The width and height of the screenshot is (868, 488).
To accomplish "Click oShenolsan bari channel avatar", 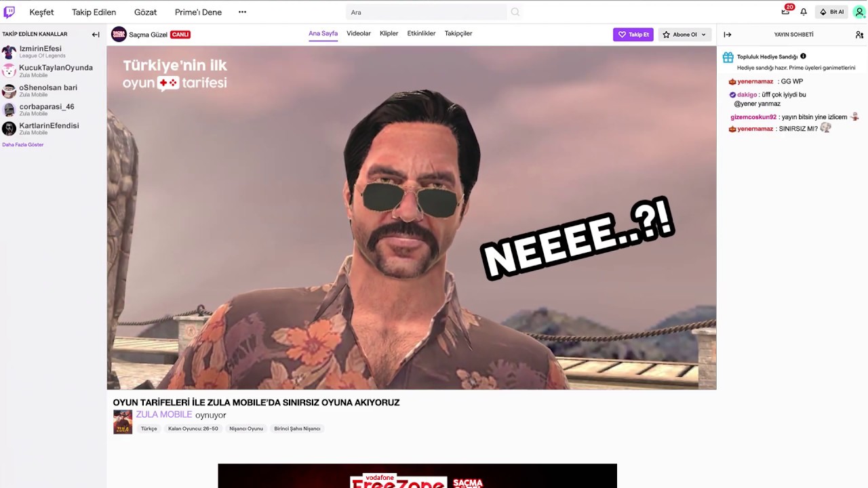I will tap(9, 91).
